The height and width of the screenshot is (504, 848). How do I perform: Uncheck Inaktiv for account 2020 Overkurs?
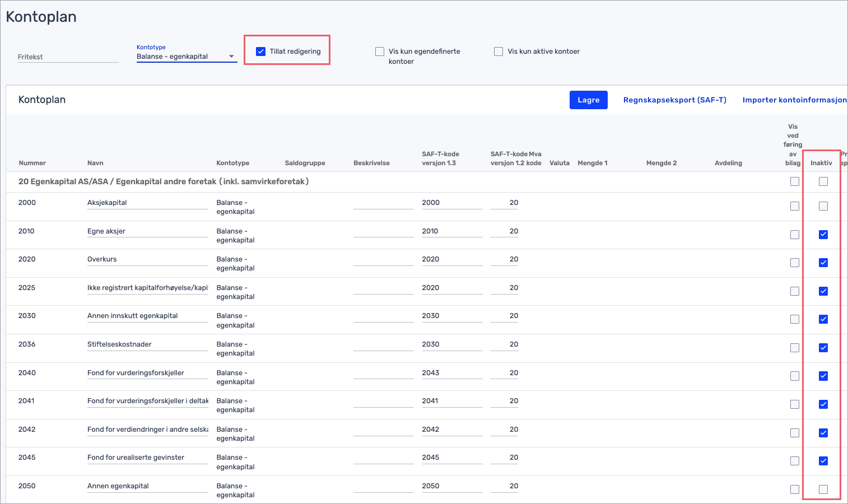[823, 263]
